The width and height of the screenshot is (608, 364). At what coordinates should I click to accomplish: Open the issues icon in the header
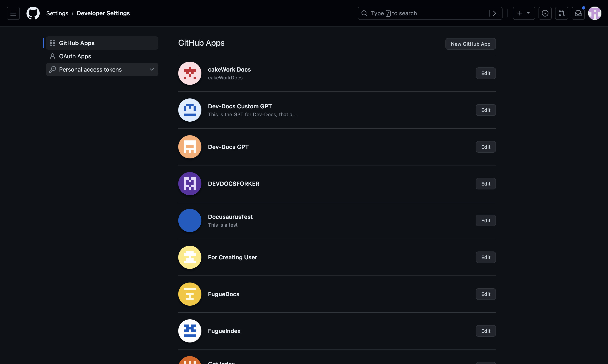coord(545,13)
